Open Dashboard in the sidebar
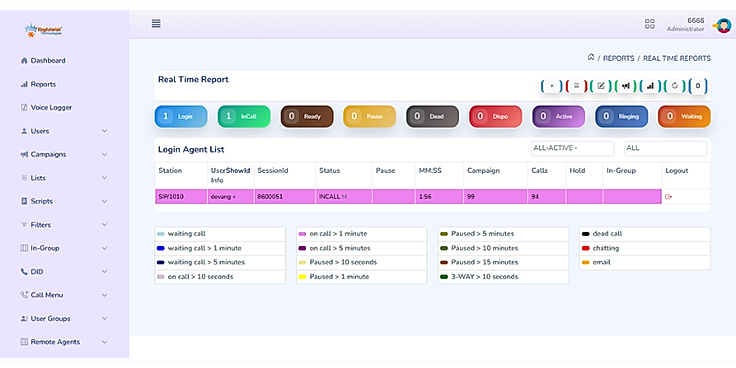Image resolution: width=736 pixels, height=368 pixels. point(43,61)
